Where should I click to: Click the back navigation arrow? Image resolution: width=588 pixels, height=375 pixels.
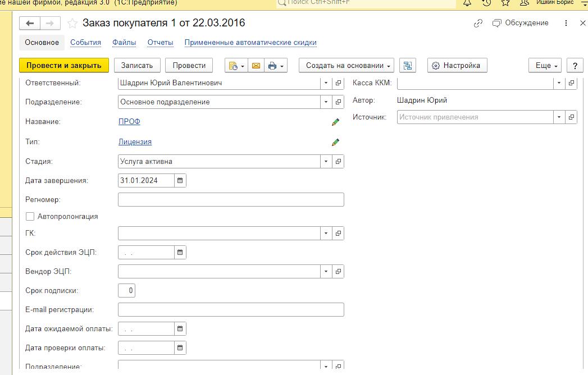coord(30,24)
